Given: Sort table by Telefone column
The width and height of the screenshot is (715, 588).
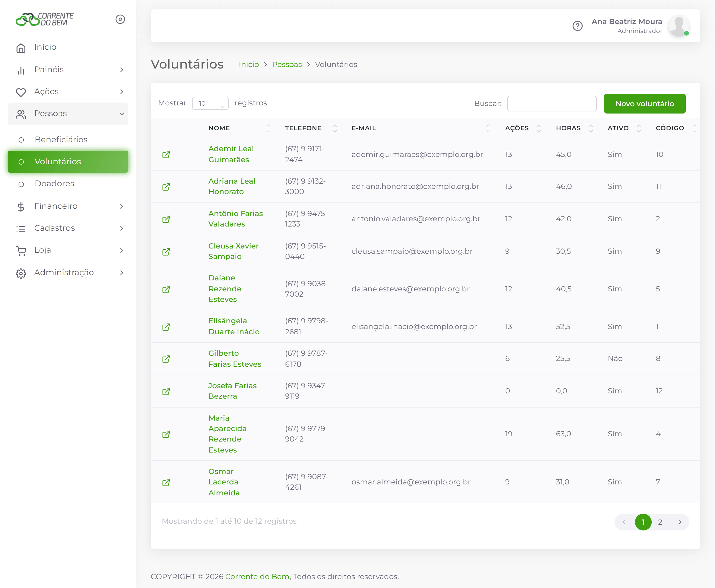Looking at the screenshot, I should click(x=311, y=128).
